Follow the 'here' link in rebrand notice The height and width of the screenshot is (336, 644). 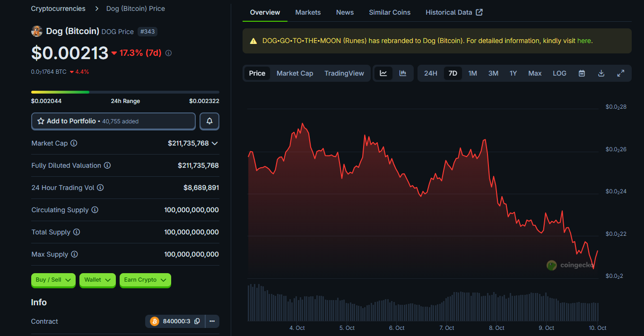(x=584, y=41)
